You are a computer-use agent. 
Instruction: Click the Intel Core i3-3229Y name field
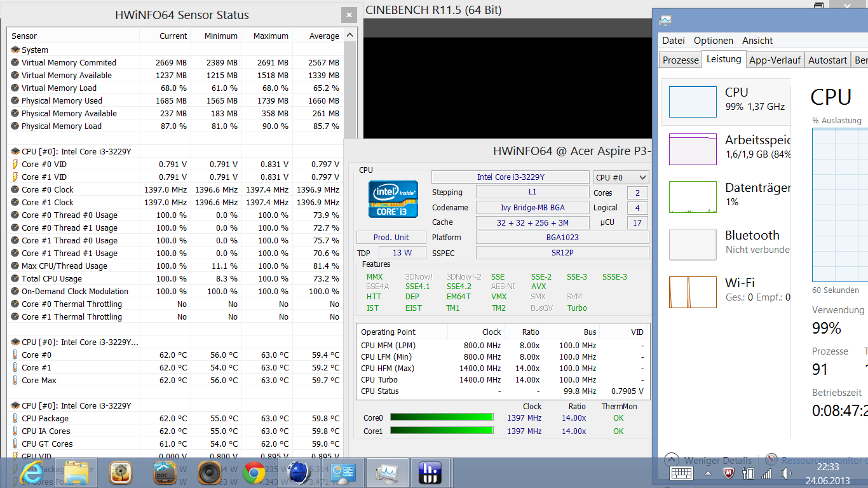tap(510, 177)
